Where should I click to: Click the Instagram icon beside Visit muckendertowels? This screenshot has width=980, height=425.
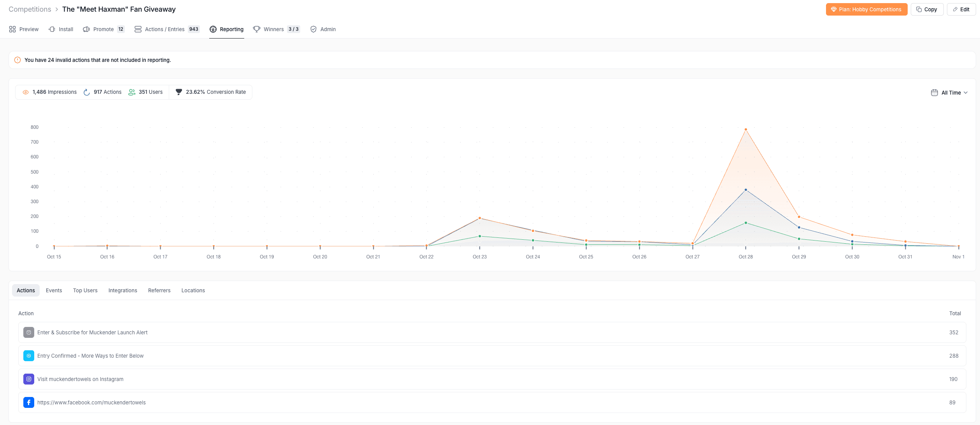29,379
